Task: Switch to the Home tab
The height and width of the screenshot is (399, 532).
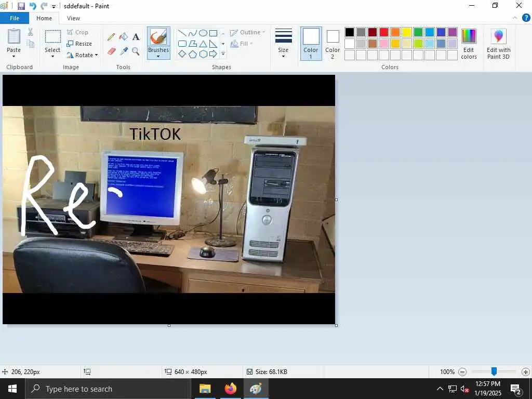Action: click(x=44, y=18)
